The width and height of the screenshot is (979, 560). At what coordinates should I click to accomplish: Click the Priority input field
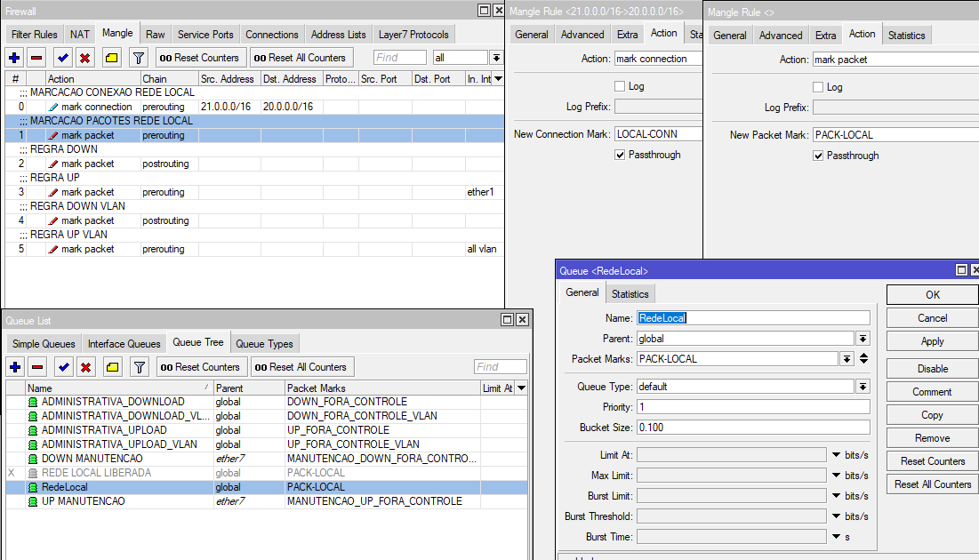[753, 407]
